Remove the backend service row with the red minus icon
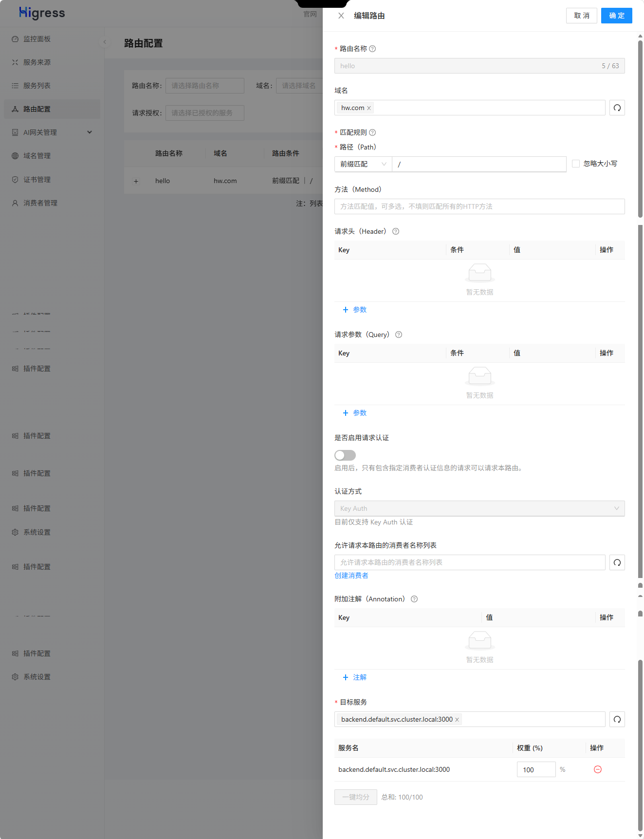The width and height of the screenshot is (644, 839). 598,769
